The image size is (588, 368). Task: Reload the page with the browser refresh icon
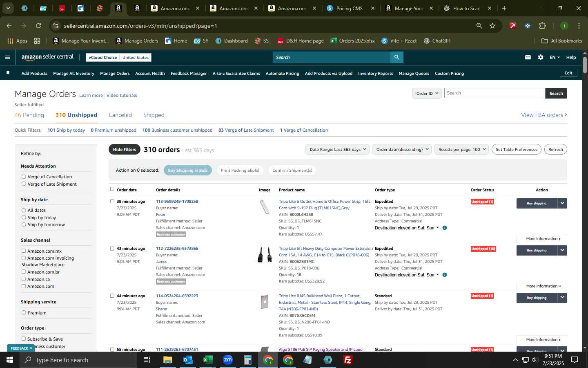pyautogui.click(x=38, y=26)
